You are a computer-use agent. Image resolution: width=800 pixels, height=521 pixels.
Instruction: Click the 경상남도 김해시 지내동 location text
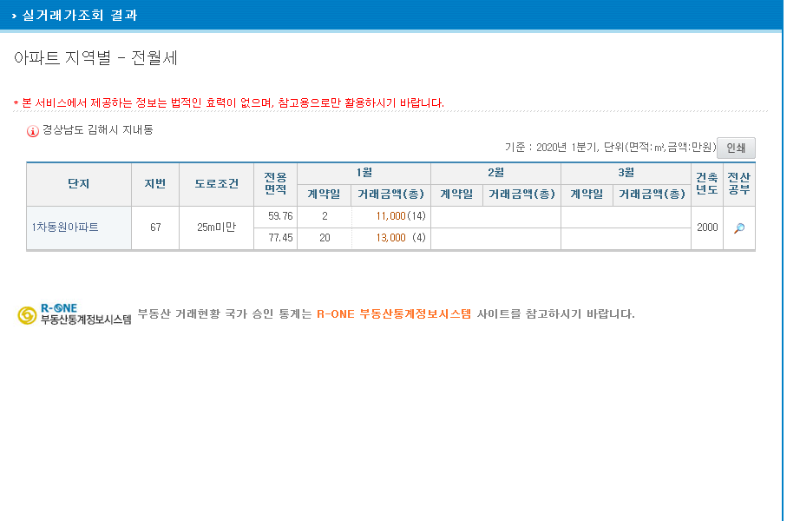(x=97, y=130)
